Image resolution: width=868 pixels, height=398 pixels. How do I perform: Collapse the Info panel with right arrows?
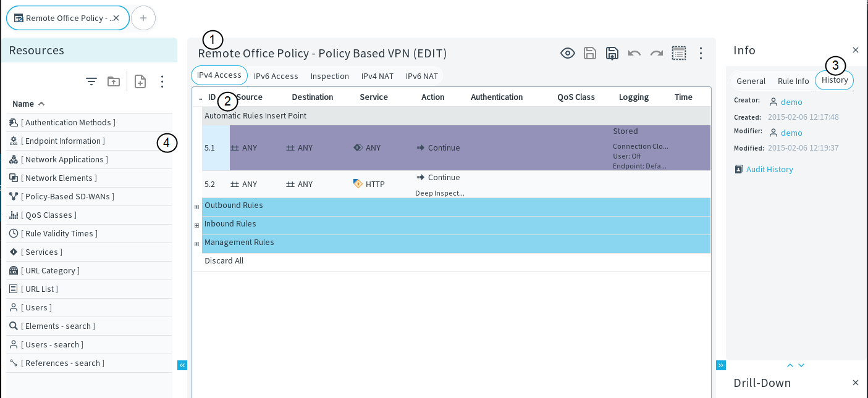(x=721, y=365)
